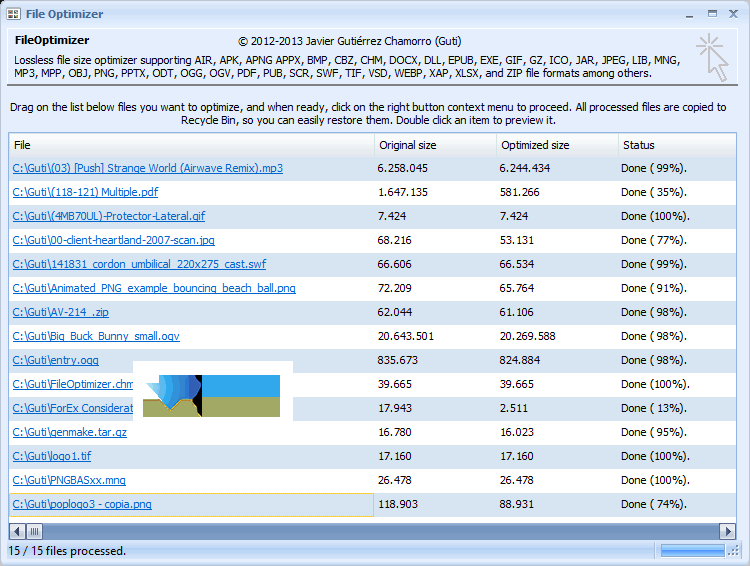This screenshot has width=750, height=566.
Task: Open the poplogo3 - copia.png link
Action: coord(82,504)
